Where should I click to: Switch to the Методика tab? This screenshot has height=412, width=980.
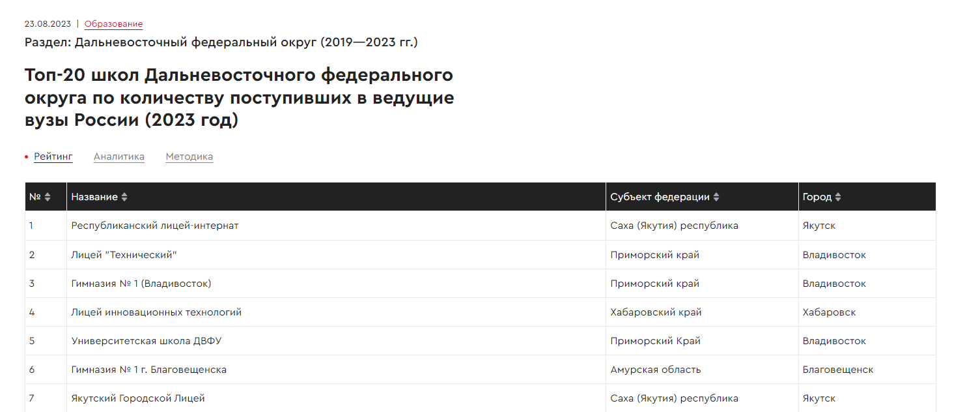pos(189,156)
